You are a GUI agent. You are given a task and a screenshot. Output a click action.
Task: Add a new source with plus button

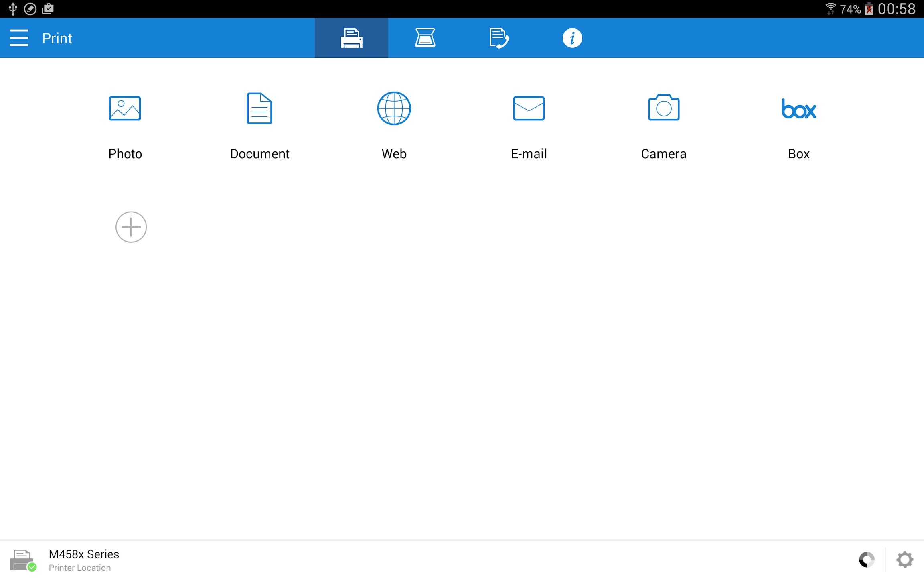pyautogui.click(x=131, y=227)
